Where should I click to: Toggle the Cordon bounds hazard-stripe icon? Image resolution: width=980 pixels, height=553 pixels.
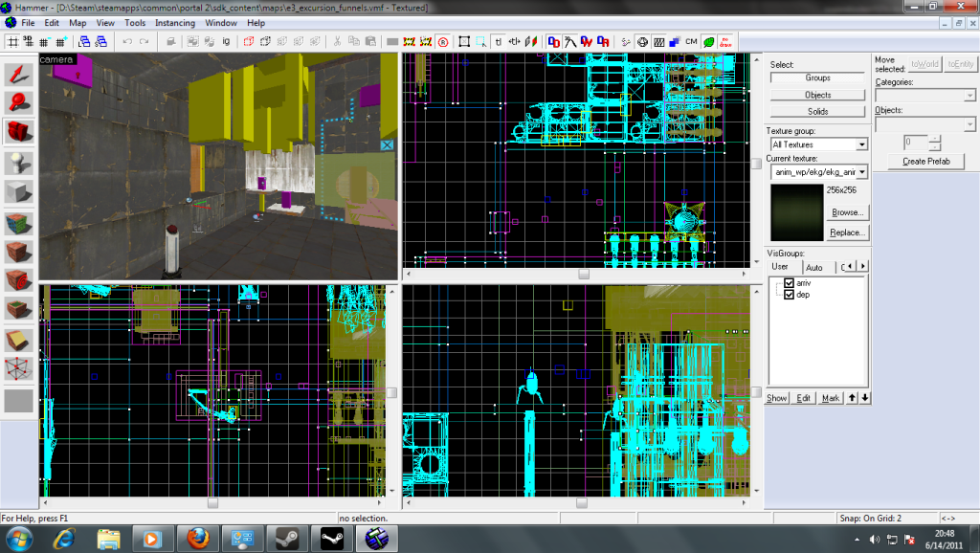pyautogui.click(x=409, y=42)
